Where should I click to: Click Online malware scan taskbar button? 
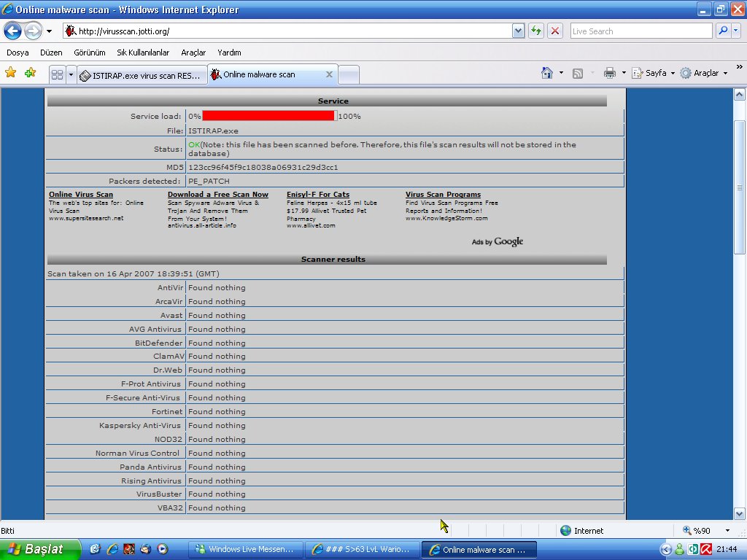pos(479,550)
